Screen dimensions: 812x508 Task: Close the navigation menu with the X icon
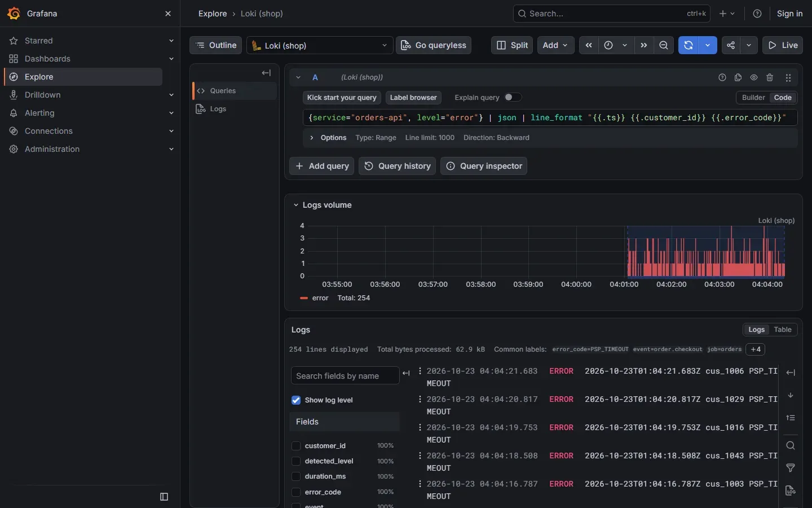pyautogui.click(x=167, y=14)
